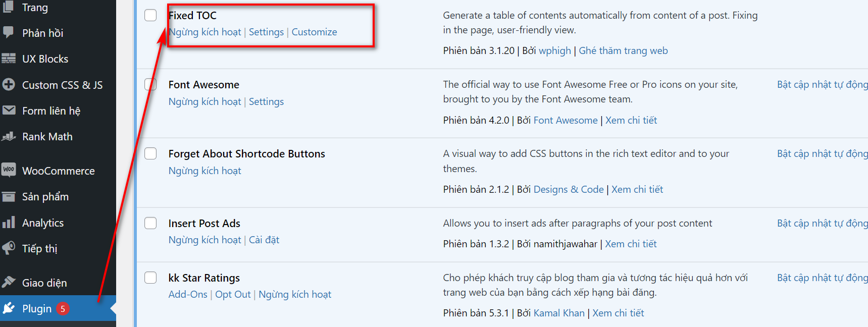
Task: Enable auto-update for Forget About Shortcode Buttons
Action: pyautogui.click(x=823, y=153)
